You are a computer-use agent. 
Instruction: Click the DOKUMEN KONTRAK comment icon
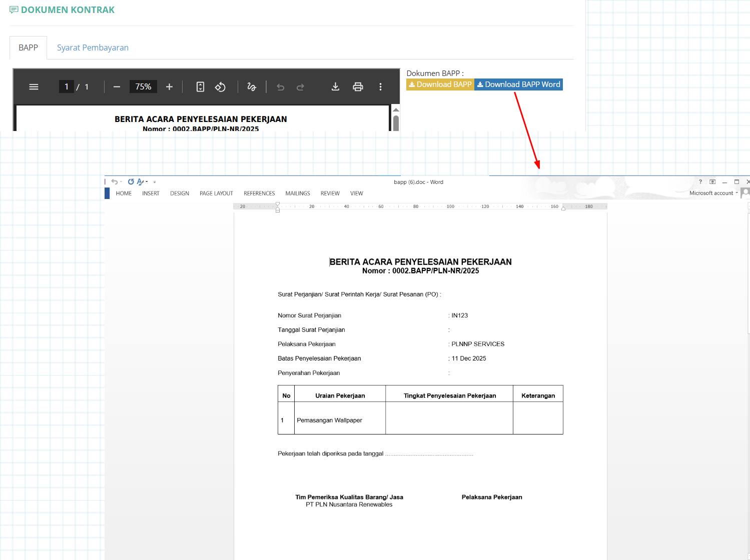[14, 10]
